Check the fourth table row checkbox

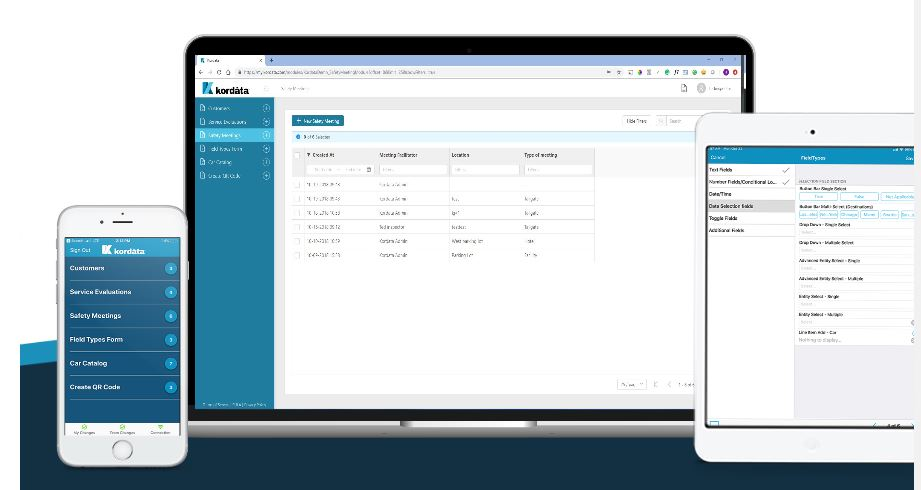(297, 227)
